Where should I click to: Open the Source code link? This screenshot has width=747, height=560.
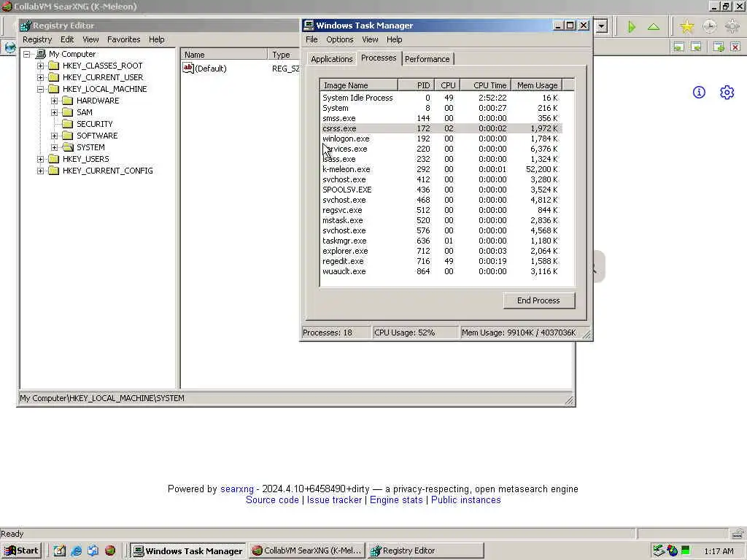pyautogui.click(x=272, y=500)
